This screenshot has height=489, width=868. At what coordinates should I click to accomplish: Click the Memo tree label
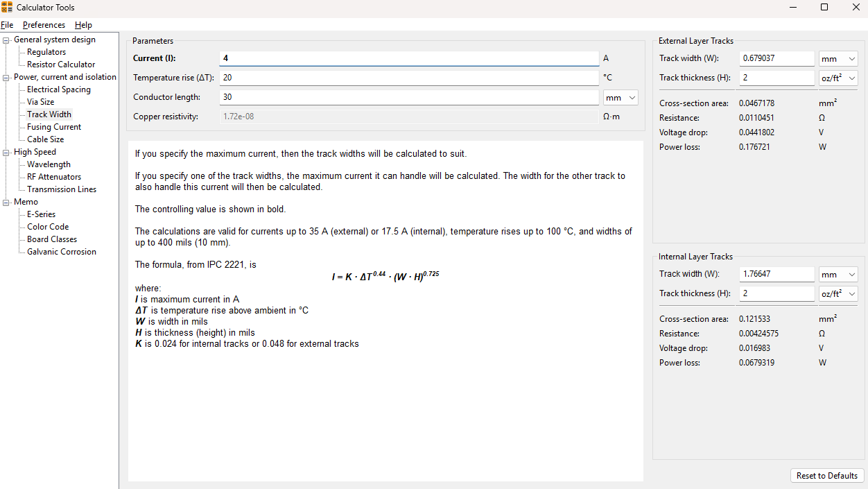(26, 202)
